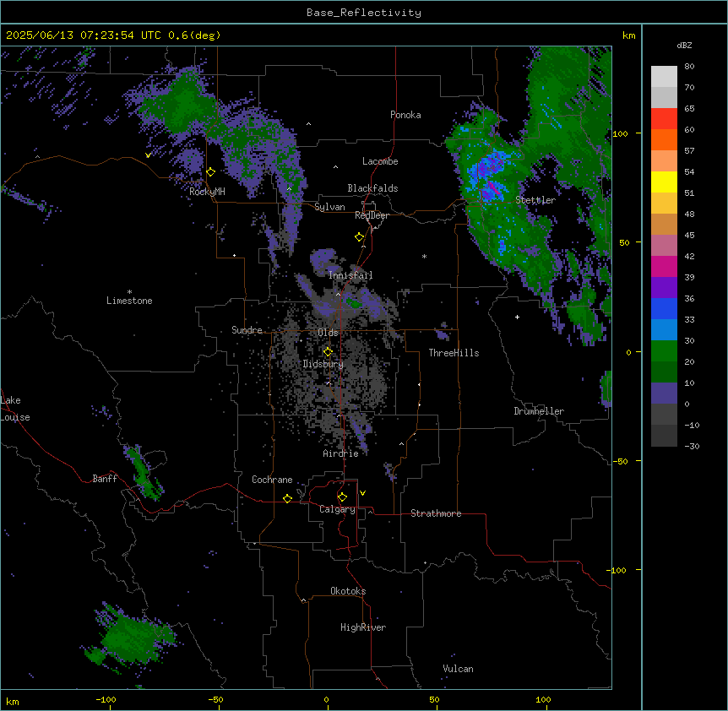The height and width of the screenshot is (711, 728).
Task: Select the Stettler city label
Action: 535,200
